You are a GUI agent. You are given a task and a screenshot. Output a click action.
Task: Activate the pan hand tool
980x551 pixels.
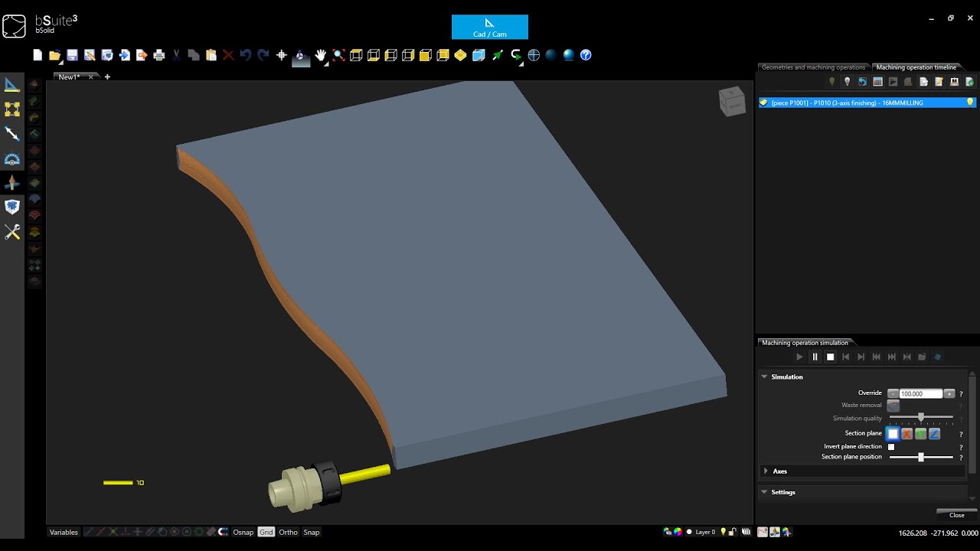click(320, 55)
